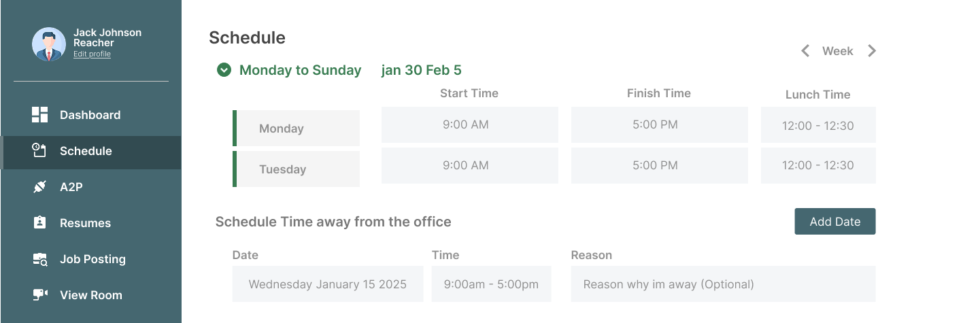The height and width of the screenshot is (323, 980).
Task: Click the Job Posting search icon
Action: pos(40,259)
